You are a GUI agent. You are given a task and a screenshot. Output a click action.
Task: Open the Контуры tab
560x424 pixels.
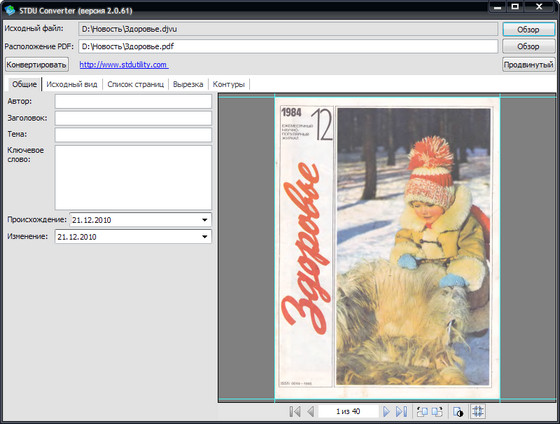pos(229,84)
